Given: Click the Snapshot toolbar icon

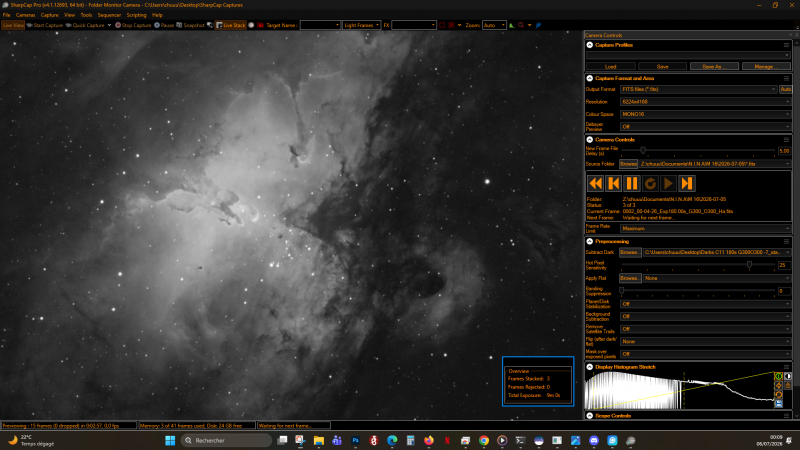Looking at the screenshot, I should [x=190, y=25].
